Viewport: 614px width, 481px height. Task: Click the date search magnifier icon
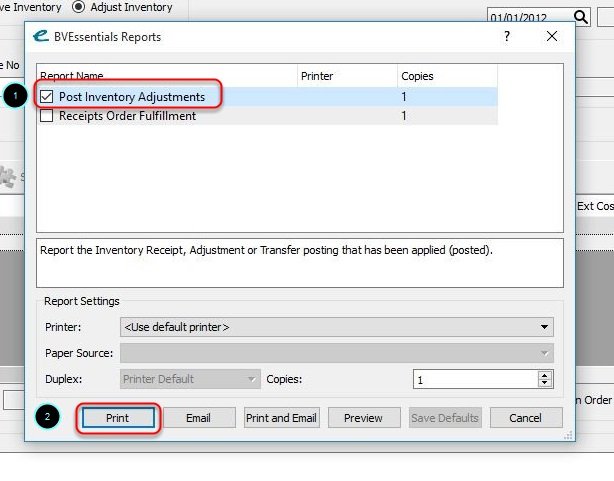(581, 17)
